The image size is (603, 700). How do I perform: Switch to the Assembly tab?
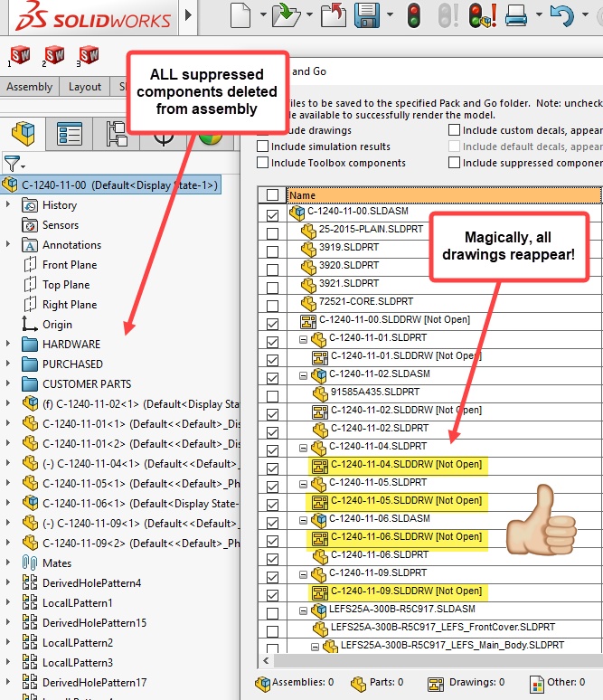30,87
